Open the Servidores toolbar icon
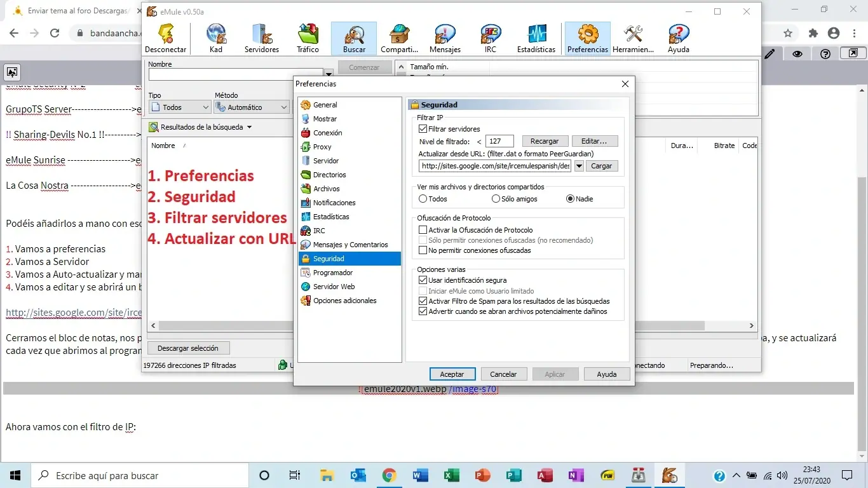The height and width of the screenshot is (488, 868). point(262,38)
